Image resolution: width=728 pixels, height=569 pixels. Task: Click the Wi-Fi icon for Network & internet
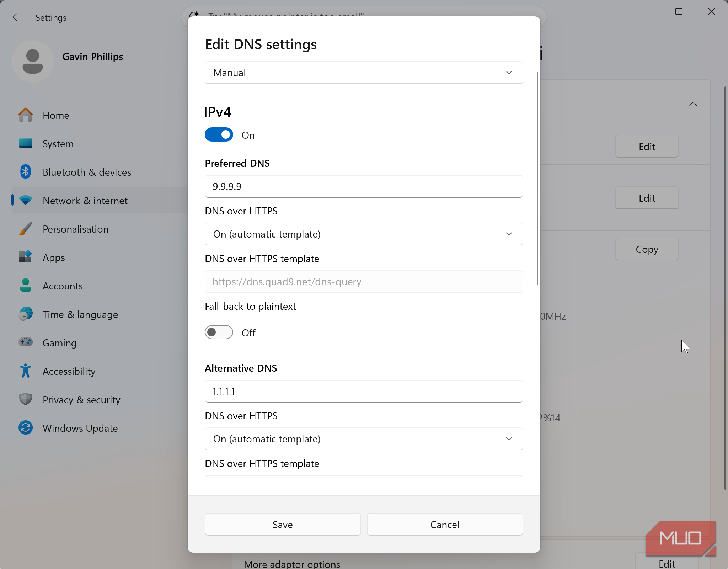pyautogui.click(x=25, y=201)
